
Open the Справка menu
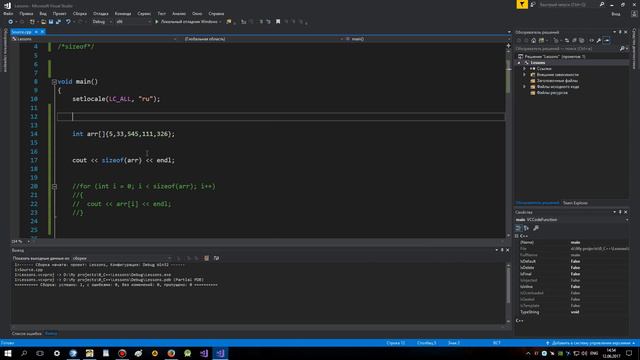pyautogui.click(x=216, y=13)
